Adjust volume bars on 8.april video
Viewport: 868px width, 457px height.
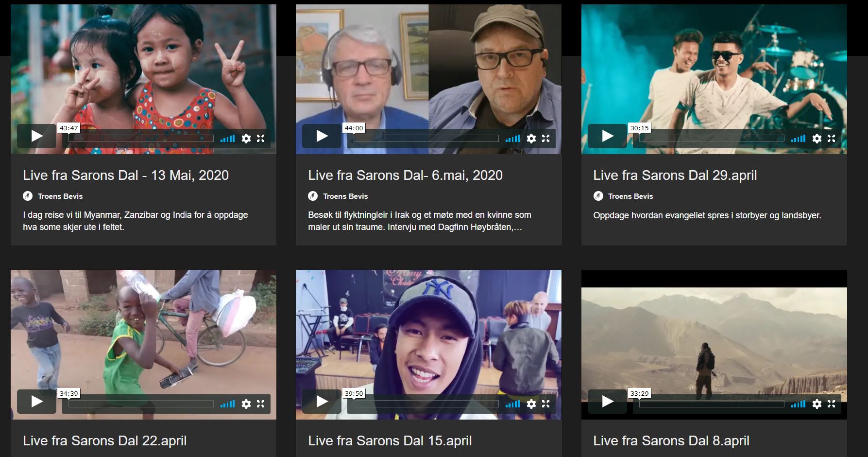coord(798,404)
